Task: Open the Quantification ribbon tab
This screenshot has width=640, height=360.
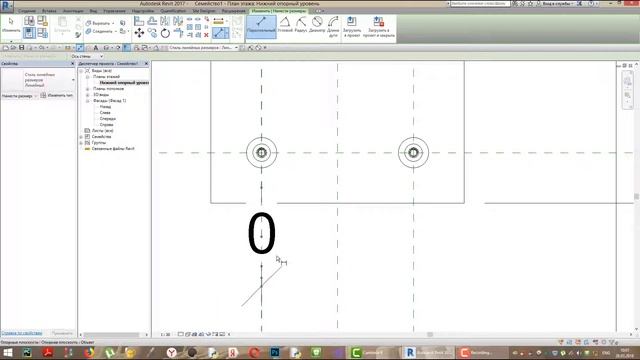Action: click(173, 11)
